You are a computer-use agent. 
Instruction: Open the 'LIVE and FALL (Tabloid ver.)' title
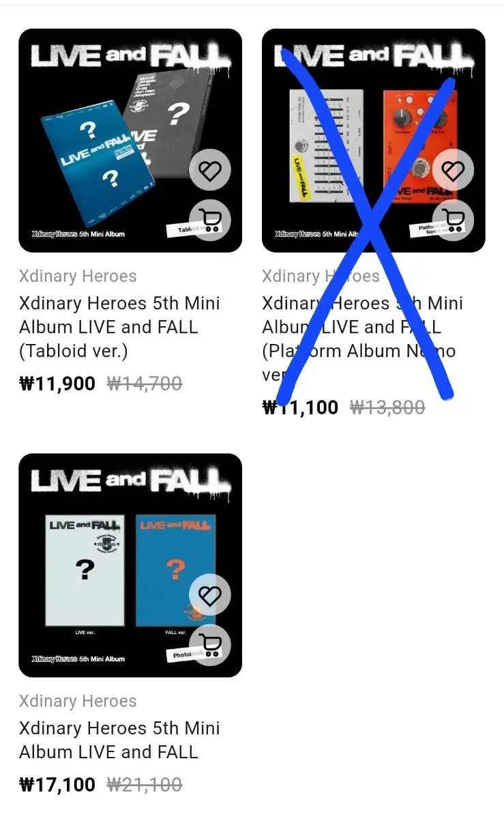(x=120, y=327)
